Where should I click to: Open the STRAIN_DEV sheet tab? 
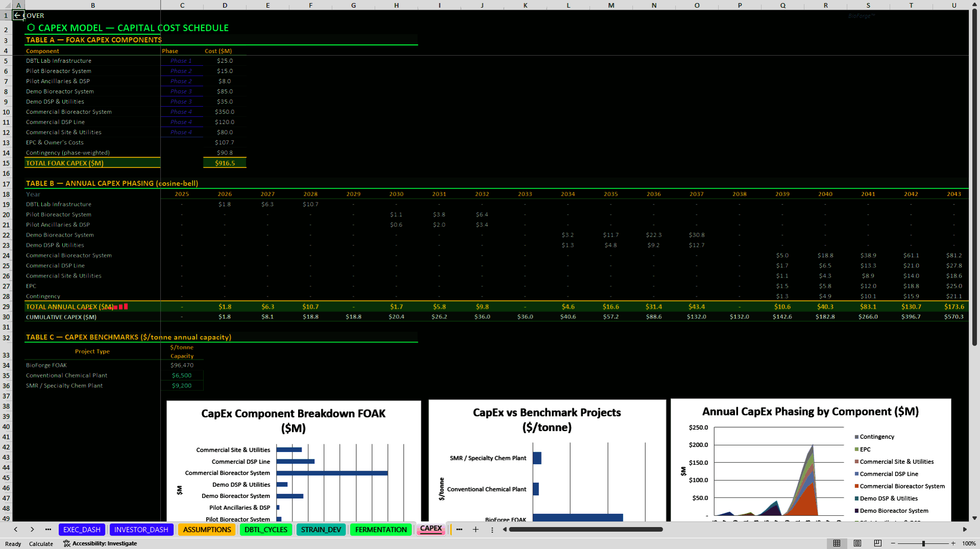coord(321,530)
